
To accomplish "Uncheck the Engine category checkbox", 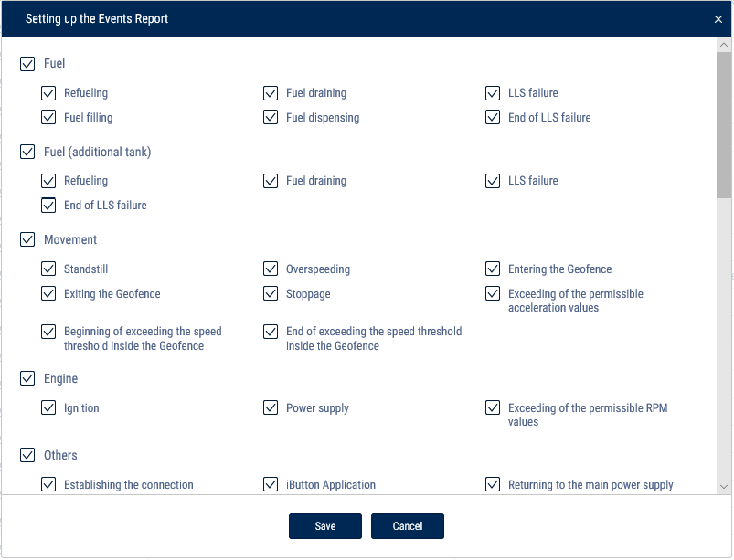I will (27, 378).
